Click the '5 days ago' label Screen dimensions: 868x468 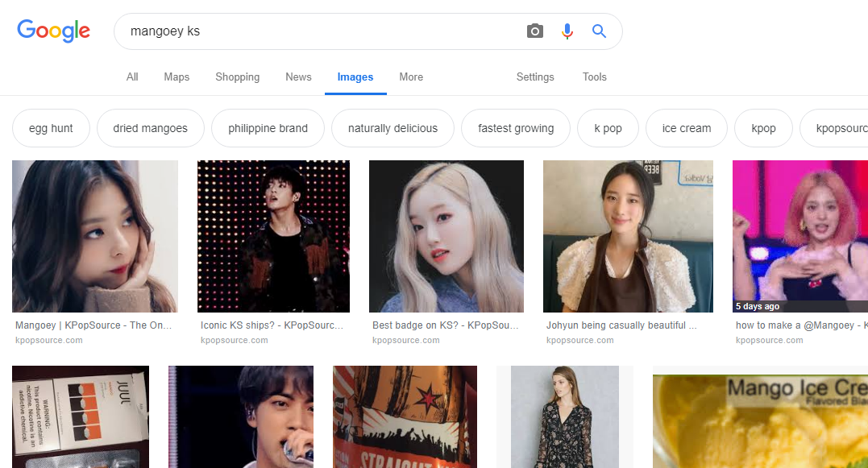pos(758,306)
